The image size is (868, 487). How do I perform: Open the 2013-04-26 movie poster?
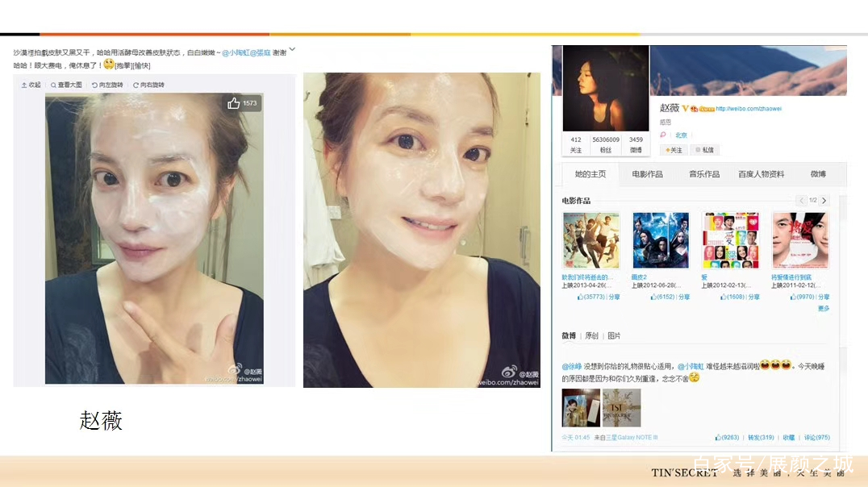click(591, 240)
